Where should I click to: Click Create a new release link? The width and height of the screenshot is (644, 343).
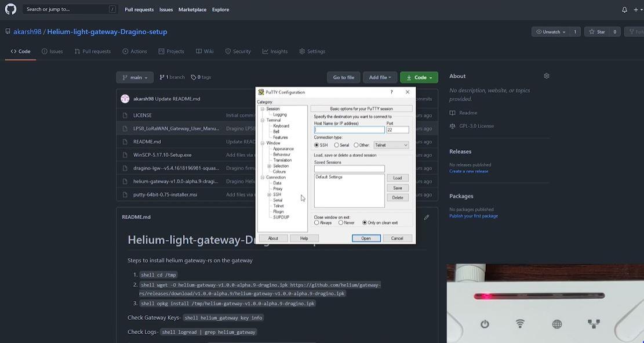[468, 171]
